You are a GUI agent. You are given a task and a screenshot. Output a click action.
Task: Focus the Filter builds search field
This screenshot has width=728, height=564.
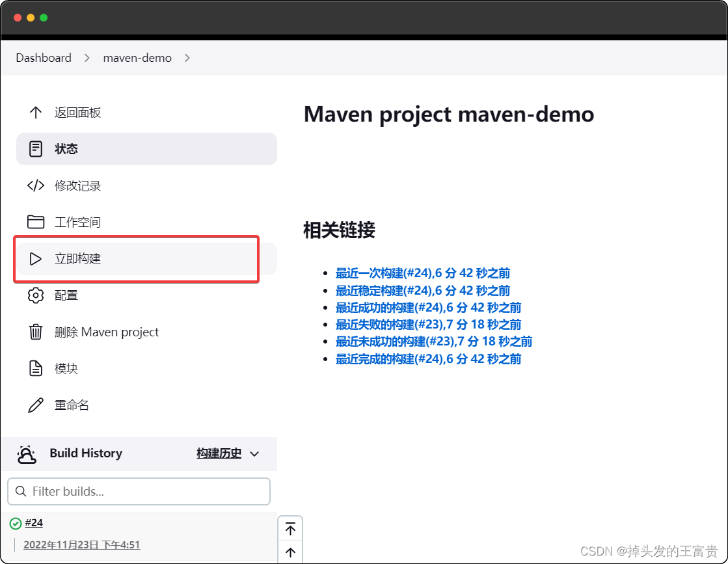139,491
